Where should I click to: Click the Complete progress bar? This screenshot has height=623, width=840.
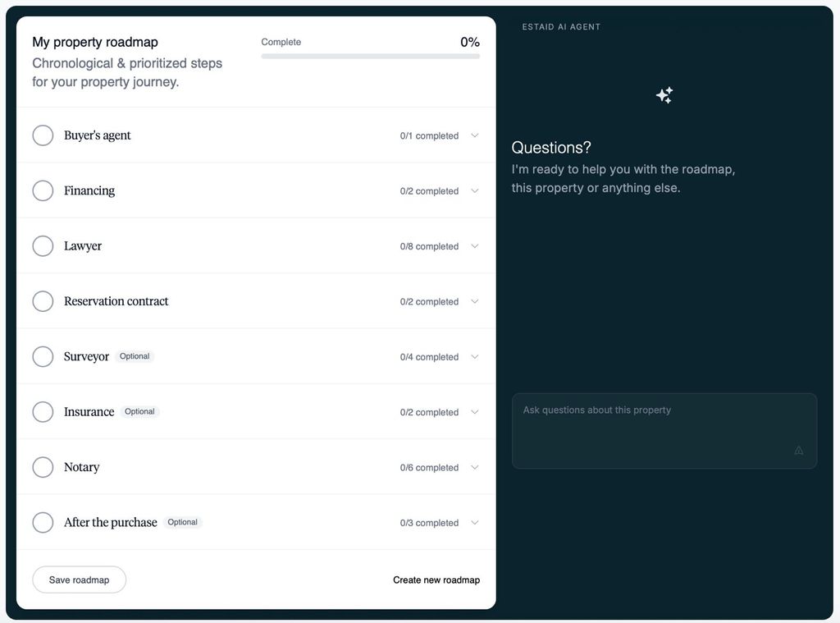pyautogui.click(x=370, y=56)
